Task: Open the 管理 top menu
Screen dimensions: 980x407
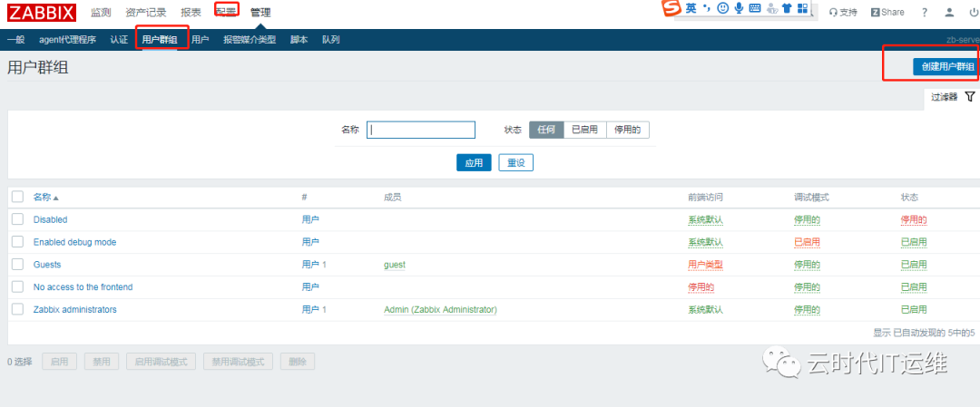Action: tap(260, 12)
